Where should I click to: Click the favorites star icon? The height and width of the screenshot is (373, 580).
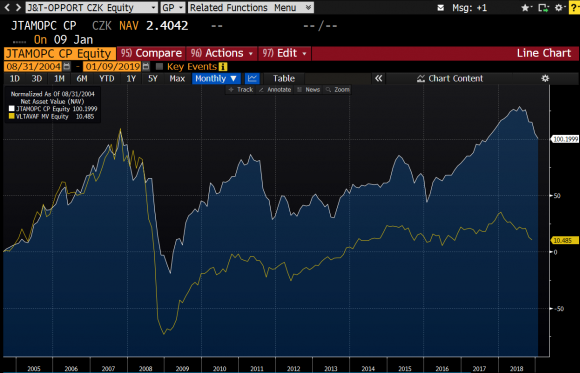525,8
